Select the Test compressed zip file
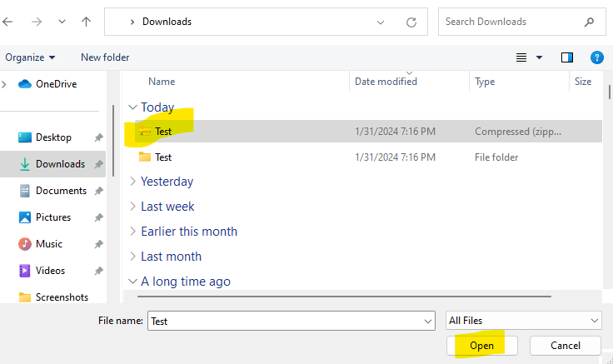This screenshot has width=613, height=364. [x=163, y=132]
